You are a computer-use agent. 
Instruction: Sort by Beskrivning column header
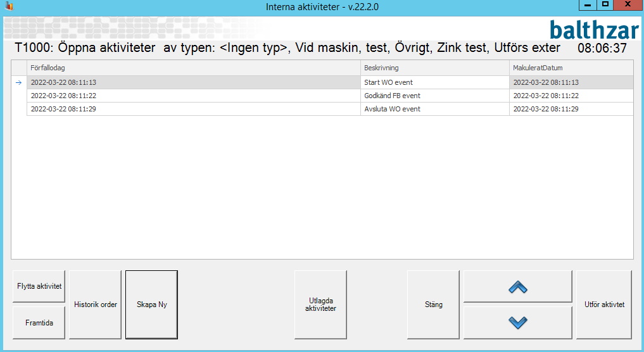click(x=435, y=68)
